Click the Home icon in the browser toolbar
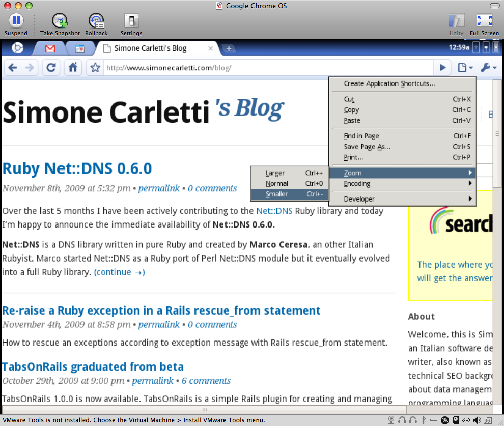The image size is (504, 426). [73, 67]
